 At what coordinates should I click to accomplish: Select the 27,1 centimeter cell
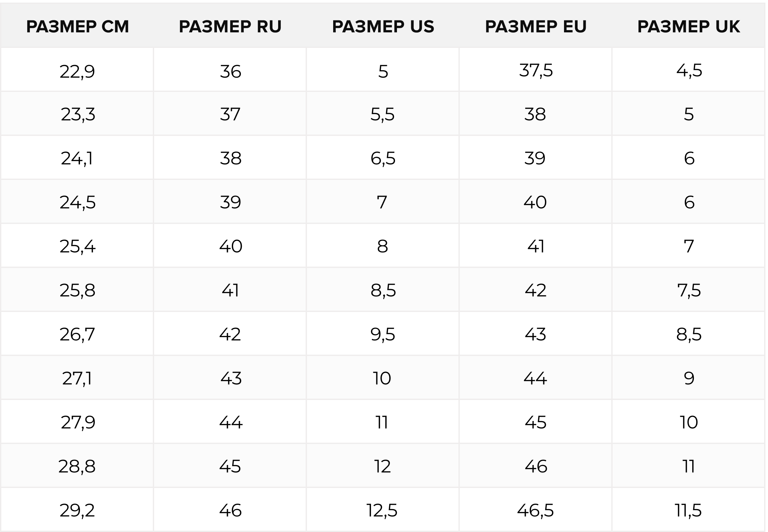pos(77,377)
